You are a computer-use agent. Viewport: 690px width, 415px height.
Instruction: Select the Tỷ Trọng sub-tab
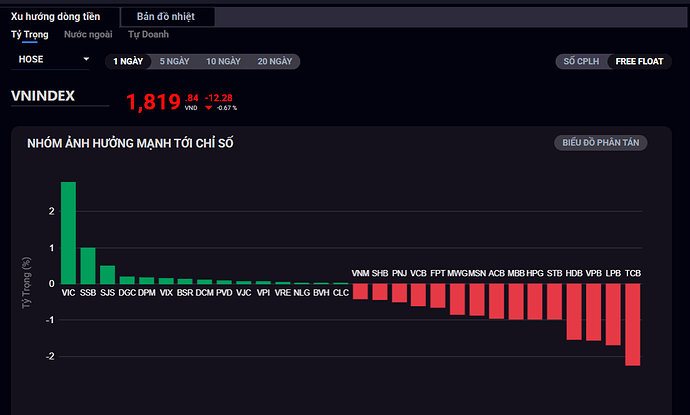pos(29,34)
